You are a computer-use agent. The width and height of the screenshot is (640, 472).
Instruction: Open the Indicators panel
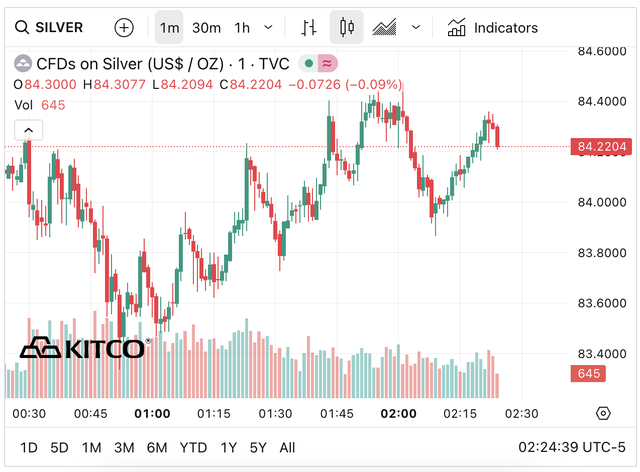coord(493,28)
